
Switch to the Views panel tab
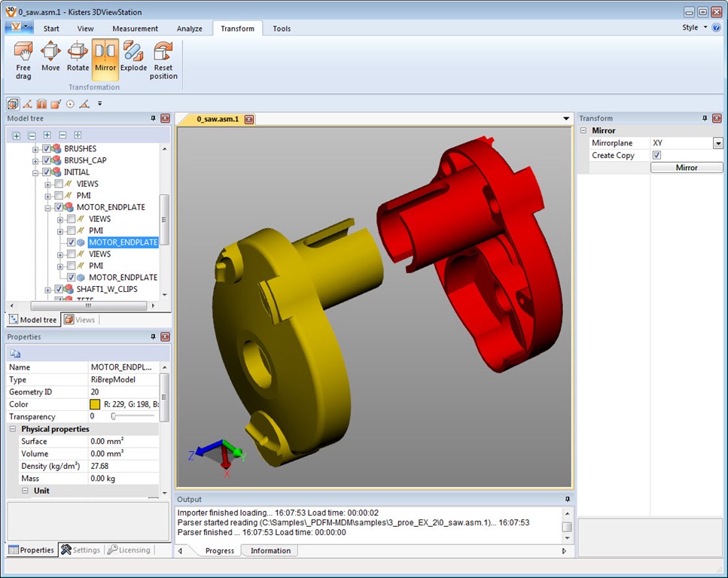[79, 319]
